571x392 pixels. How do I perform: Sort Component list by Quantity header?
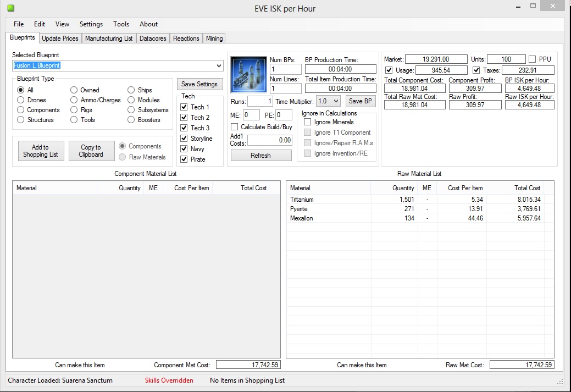120,188
